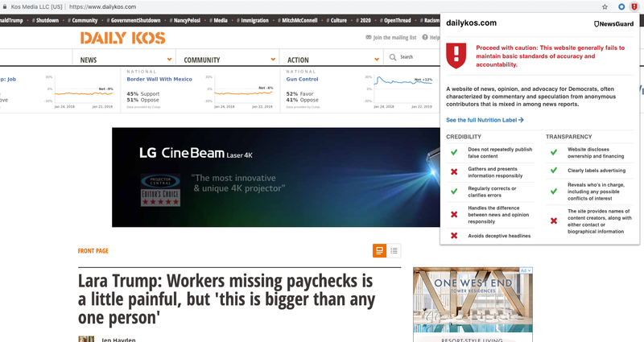Click the One West End ad image
644x342 pixels.
click(x=473, y=304)
